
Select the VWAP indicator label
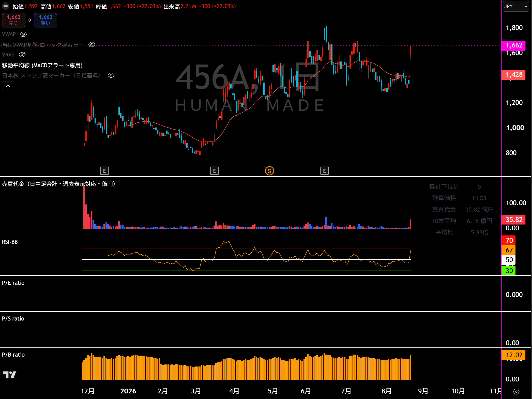tap(9, 34)
